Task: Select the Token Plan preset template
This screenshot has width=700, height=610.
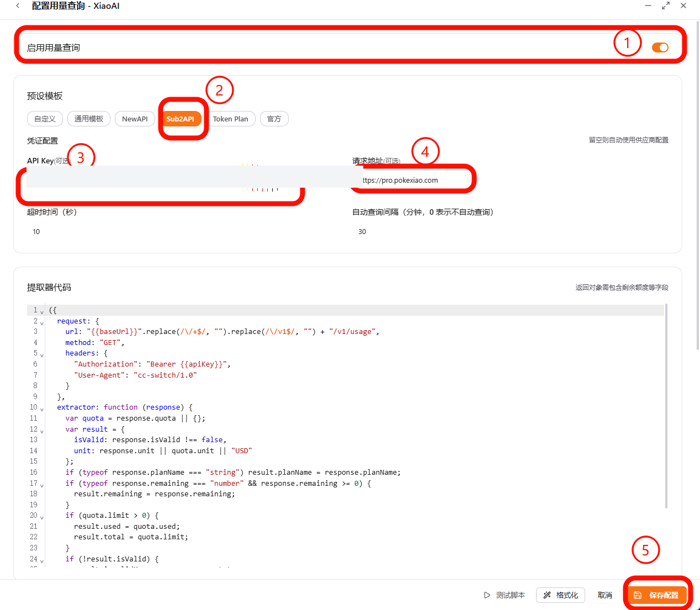Action: (x=230, y=119)
